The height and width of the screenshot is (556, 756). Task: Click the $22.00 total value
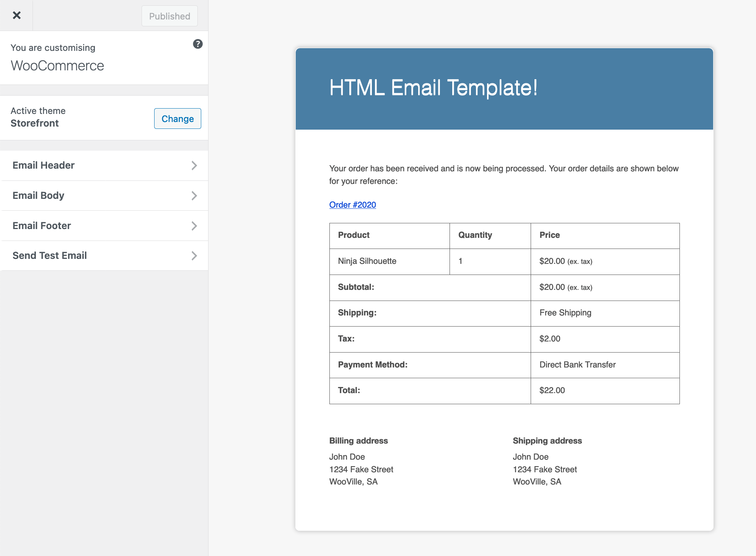pyautogui.click(x=552, y=390)
